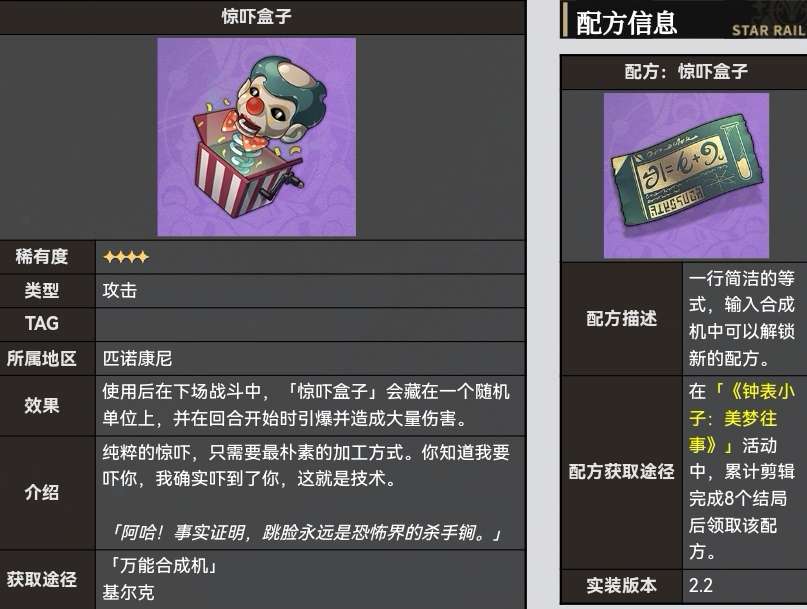Select the empty TAG field
The width and height of the screenshot is (807, 609).
click(x=310, y=324)
